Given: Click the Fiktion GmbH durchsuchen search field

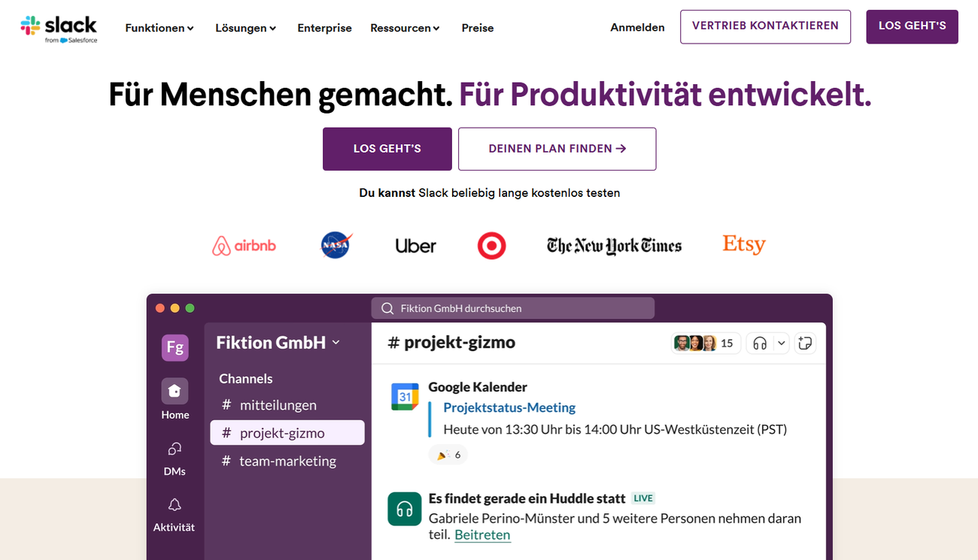Looking at the screenshot, I should [x=512, y=307].
